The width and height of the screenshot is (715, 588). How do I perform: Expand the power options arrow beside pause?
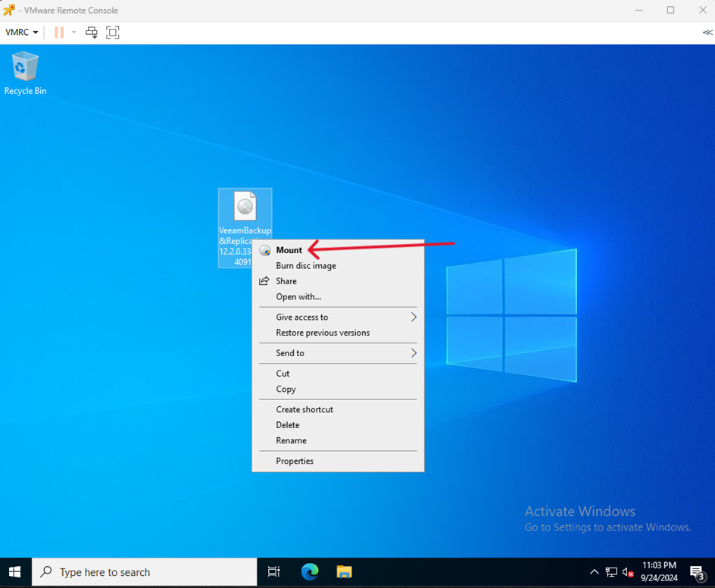73,32
